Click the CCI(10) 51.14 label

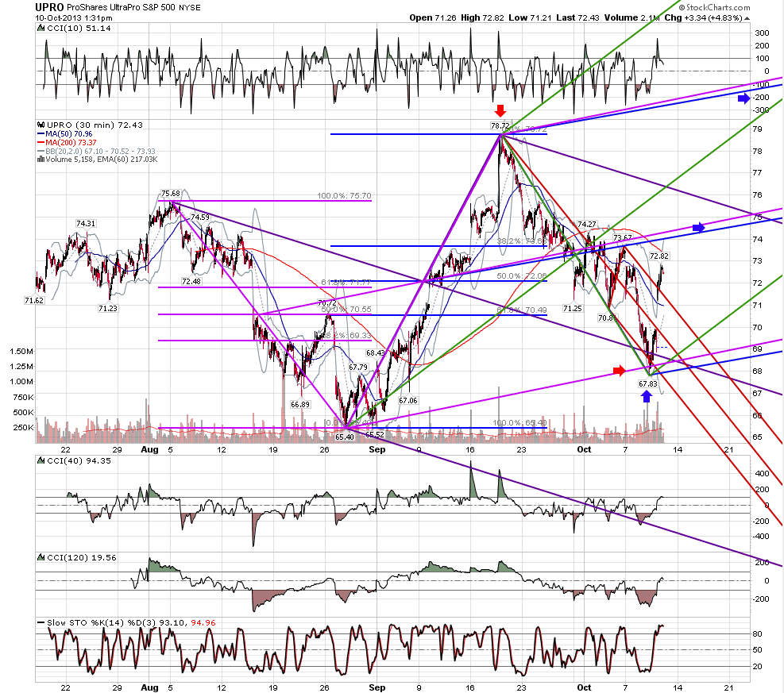point(79,29)
